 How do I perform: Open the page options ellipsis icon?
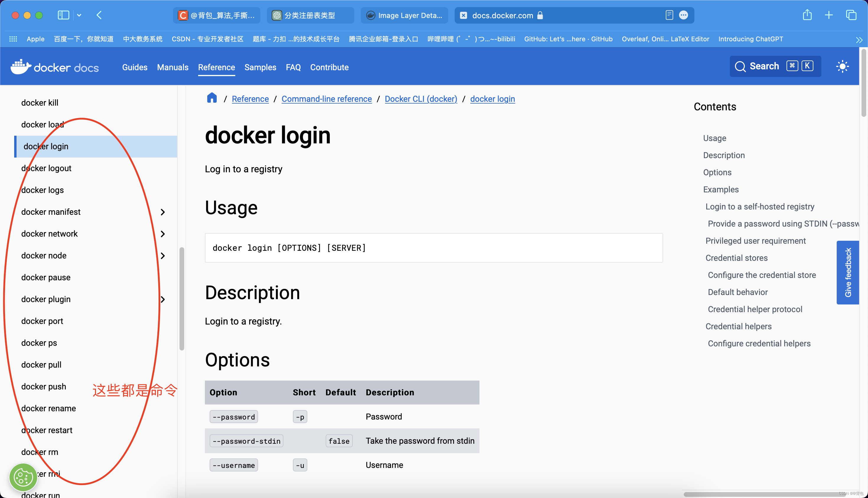click(x=683, y=15)
